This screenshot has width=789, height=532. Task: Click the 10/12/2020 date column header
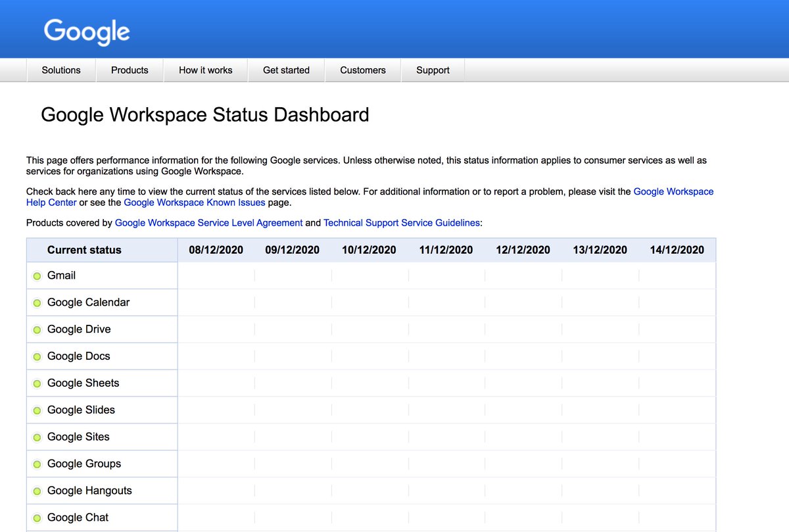pyautogui.click(x=369, y=250)
